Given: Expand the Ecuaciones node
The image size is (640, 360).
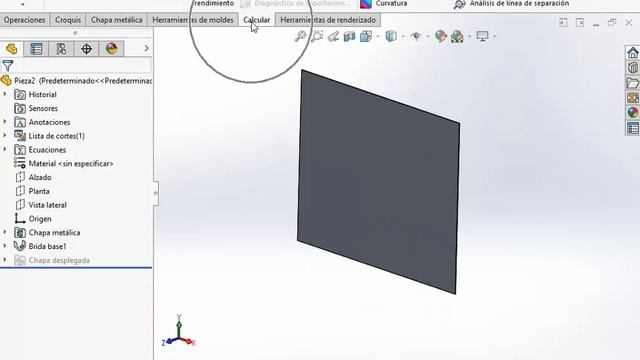Looking at the screenshot, I should [x=5, y=149].
